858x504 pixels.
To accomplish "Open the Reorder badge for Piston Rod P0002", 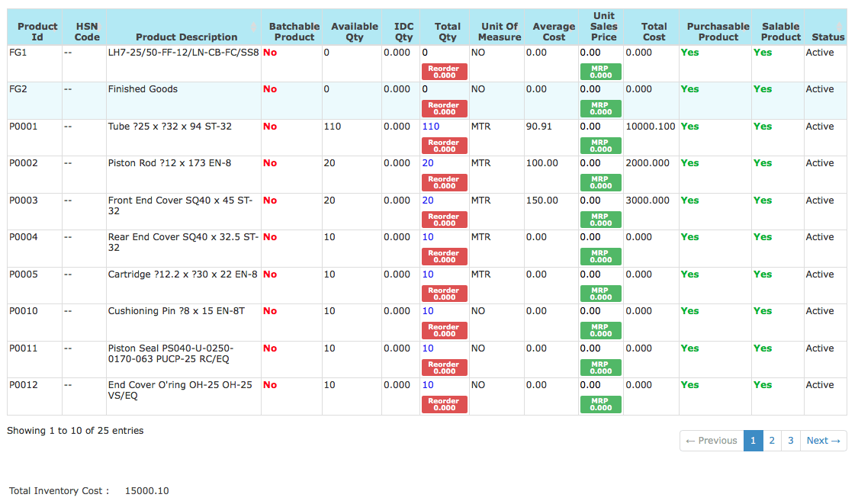I will [445, 182].
